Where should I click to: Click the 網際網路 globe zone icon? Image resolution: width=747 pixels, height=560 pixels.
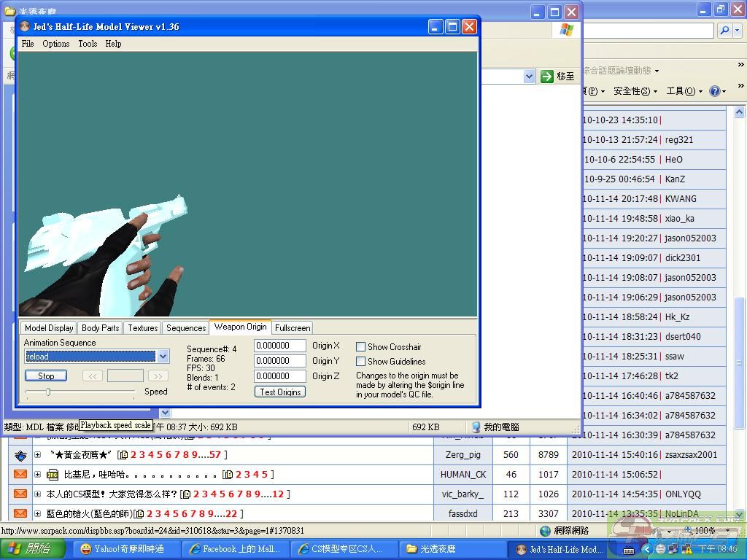click(546, 531)
